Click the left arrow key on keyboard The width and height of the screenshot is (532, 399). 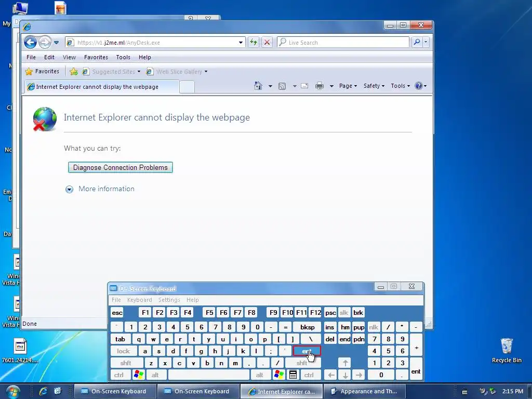point(331,375)
